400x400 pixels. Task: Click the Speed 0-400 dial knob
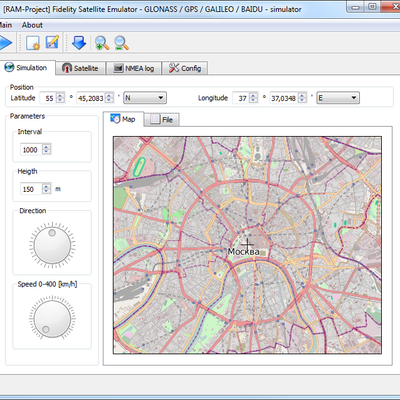[52, 318]
